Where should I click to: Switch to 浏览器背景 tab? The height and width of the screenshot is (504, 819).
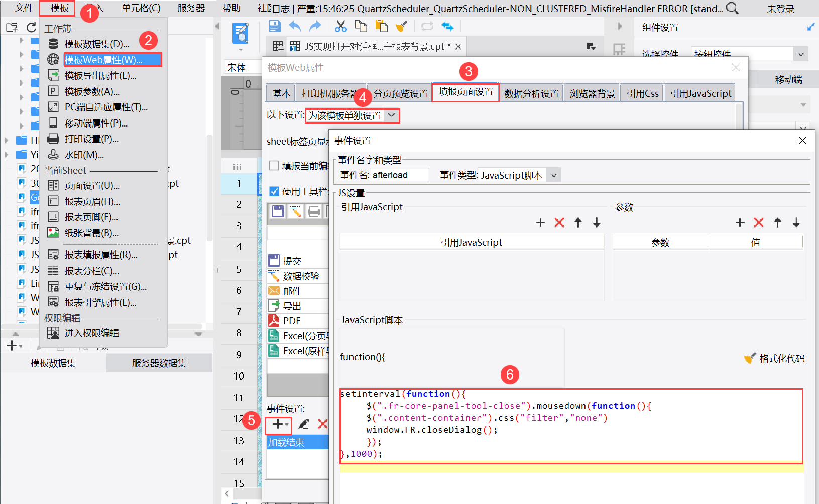tap(592, 93)
